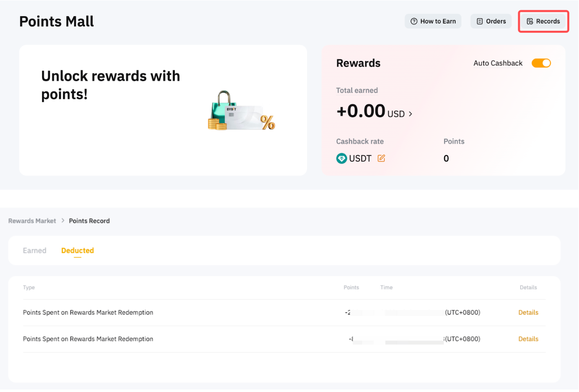Click the shopping bag and coins illustration
The image size is (579, 392).
pos(222,111)
